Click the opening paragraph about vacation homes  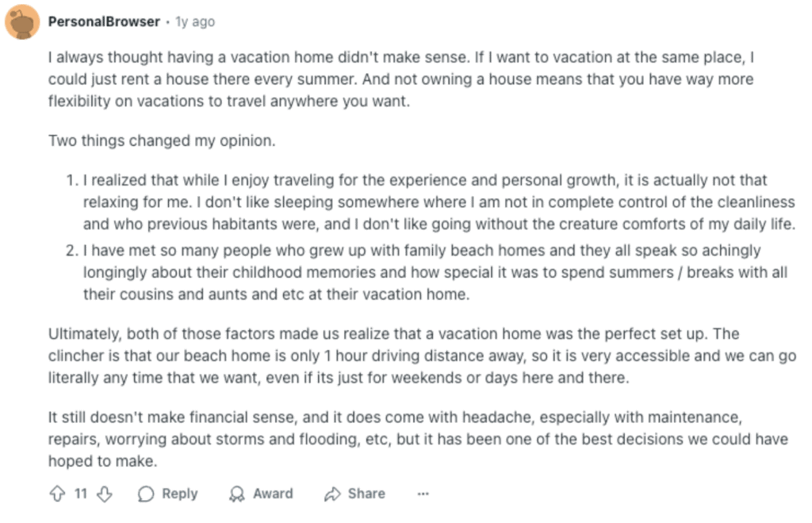(x=401, y=79)
